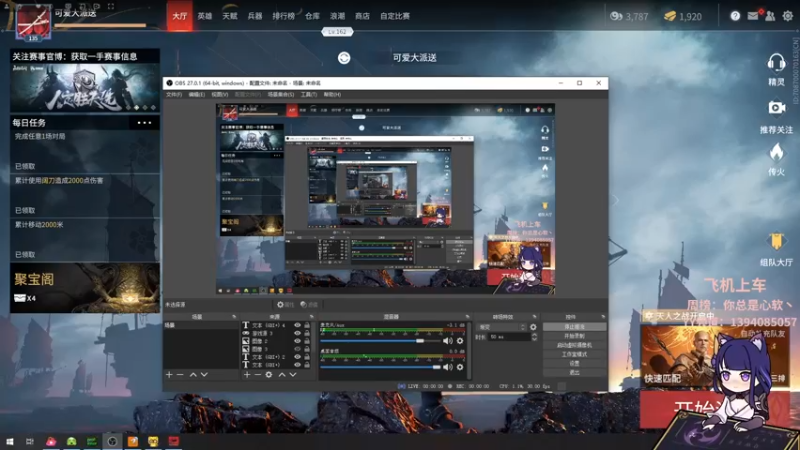
Task: Toggle visibility of 文本 (GDI+) 4 source
Action: (x=297, y=325)
